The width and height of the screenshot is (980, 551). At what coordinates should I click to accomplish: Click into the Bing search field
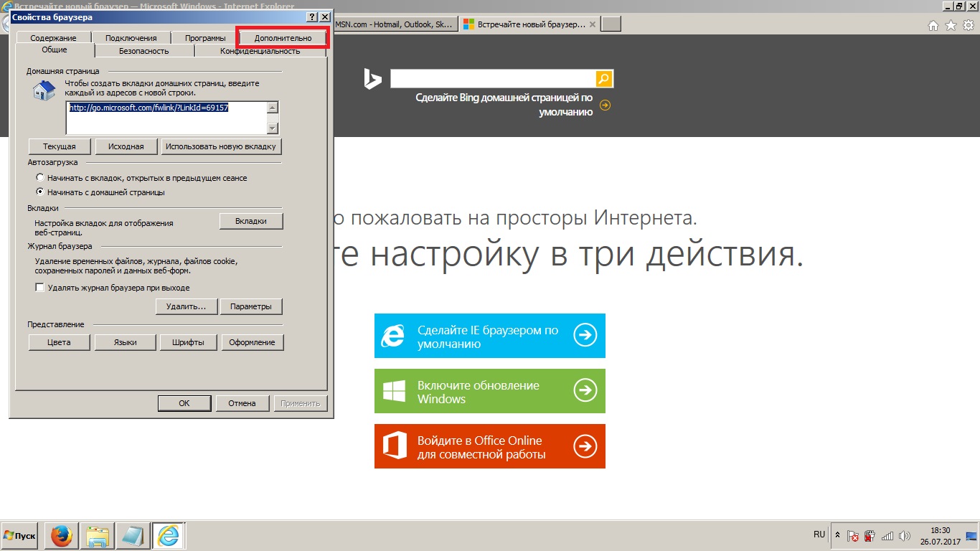coord(493,78)
